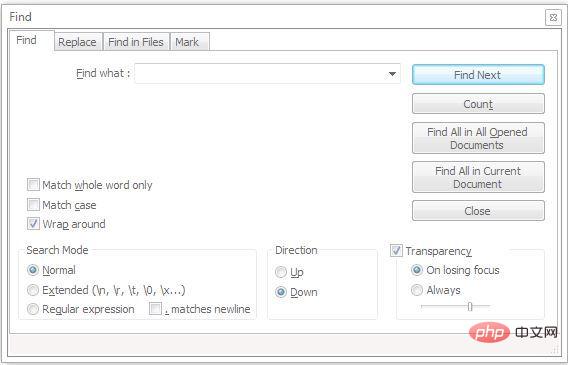568x365 pixels.
Task: Close the Find dialog with the X icon
Action: click(x=553, y=17)
